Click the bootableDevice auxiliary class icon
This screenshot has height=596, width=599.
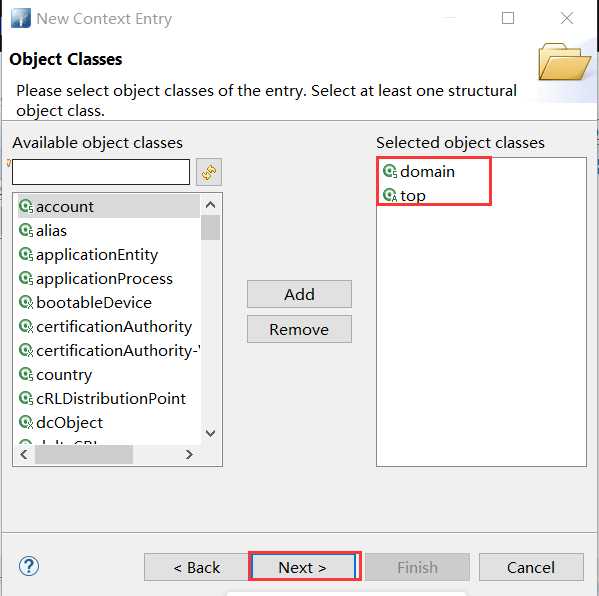[26, 303]
